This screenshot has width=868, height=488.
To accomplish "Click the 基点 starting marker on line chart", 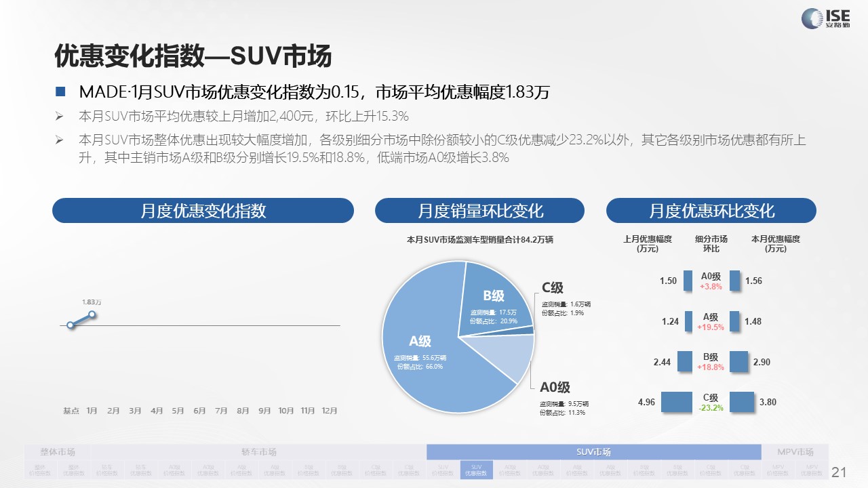I will coord(70,325).
